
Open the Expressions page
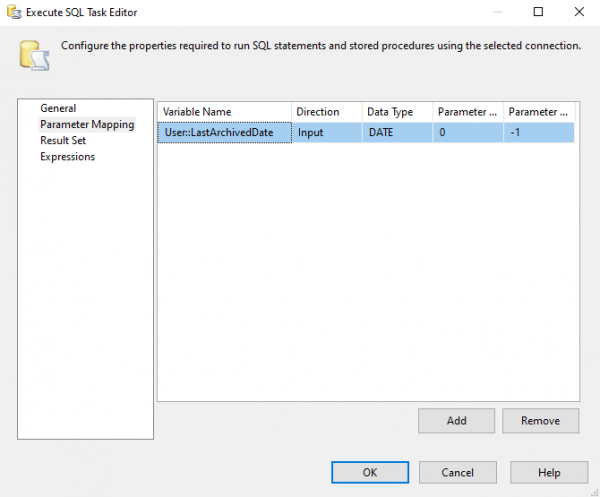[67, 156]
